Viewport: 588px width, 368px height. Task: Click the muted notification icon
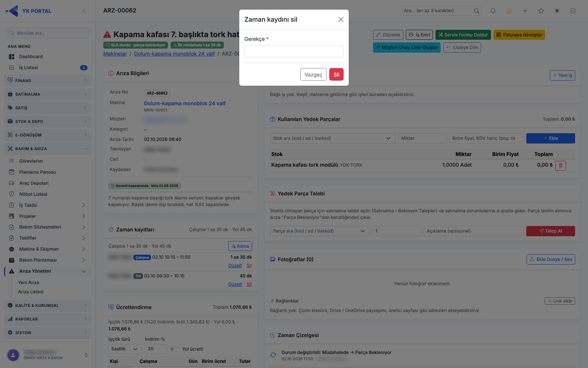509,11
